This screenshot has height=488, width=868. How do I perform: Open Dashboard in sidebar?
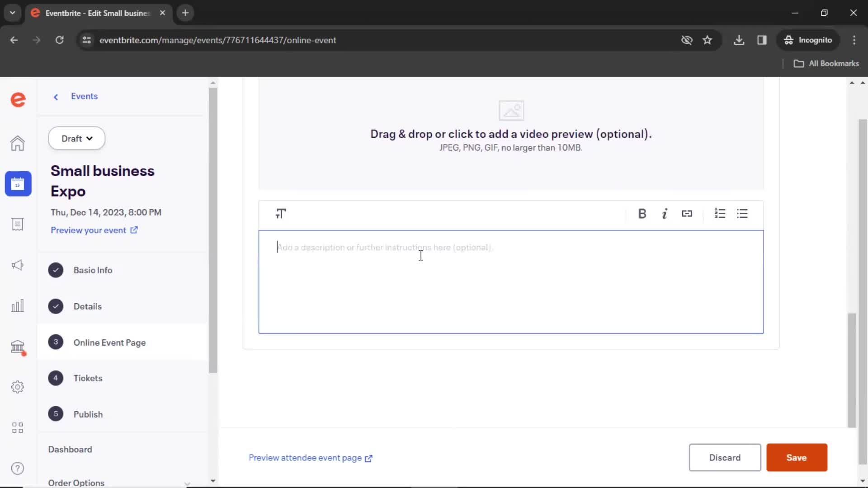(70, 449)
